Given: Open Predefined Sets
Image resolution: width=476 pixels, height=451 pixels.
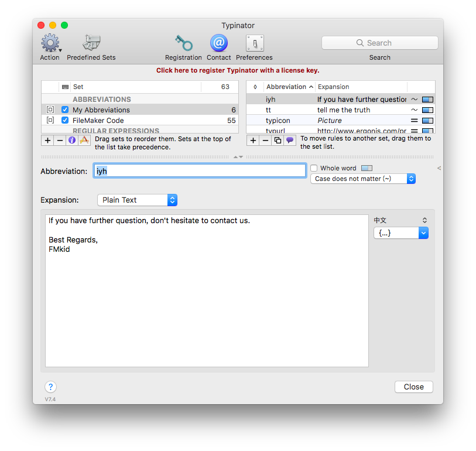Looking at the screenshot, I should 91,43.
